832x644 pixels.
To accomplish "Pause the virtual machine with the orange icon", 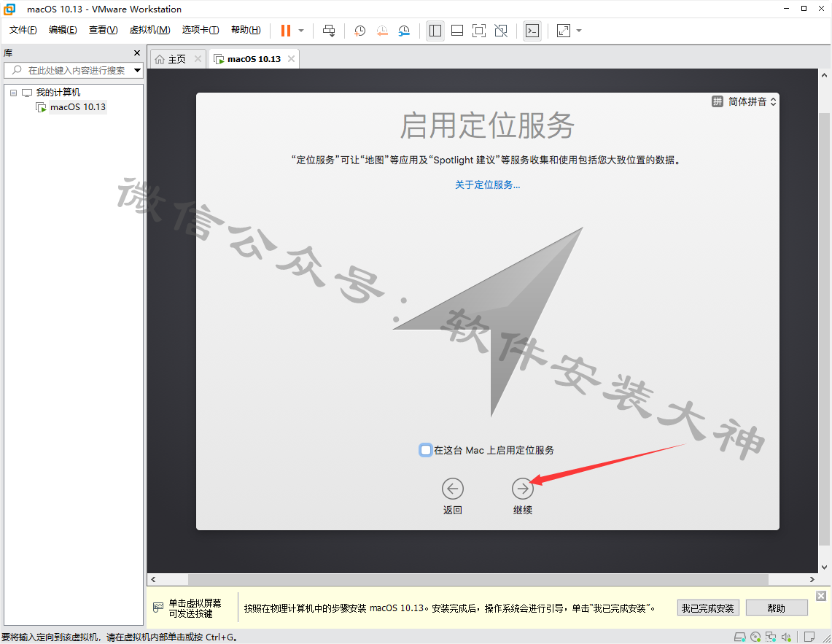I will tap(285, 31).
